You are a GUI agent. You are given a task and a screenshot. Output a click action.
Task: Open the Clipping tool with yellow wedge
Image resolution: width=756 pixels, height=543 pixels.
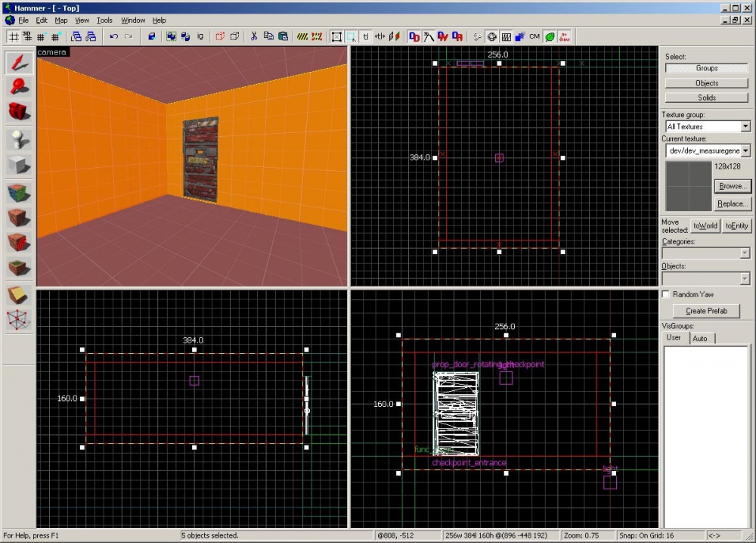tap(19, 295)
